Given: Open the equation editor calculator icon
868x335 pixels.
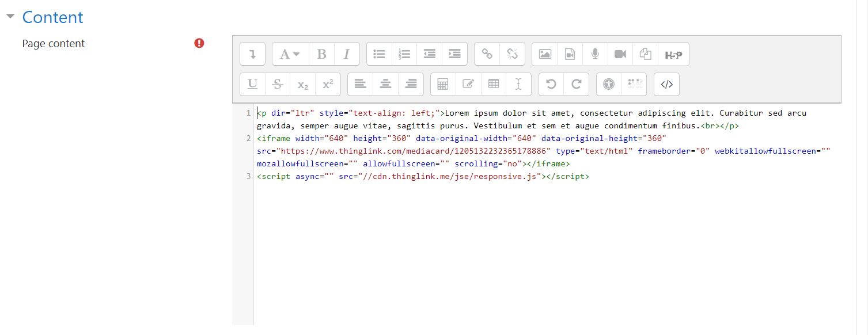Looking at the screenshot, I should coord(443,84).
